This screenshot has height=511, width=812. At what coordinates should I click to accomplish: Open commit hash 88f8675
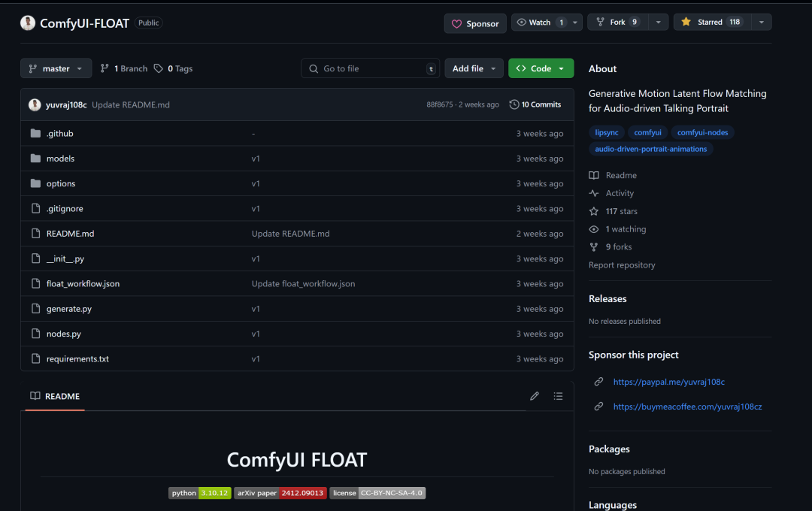(x=440, y=104)
